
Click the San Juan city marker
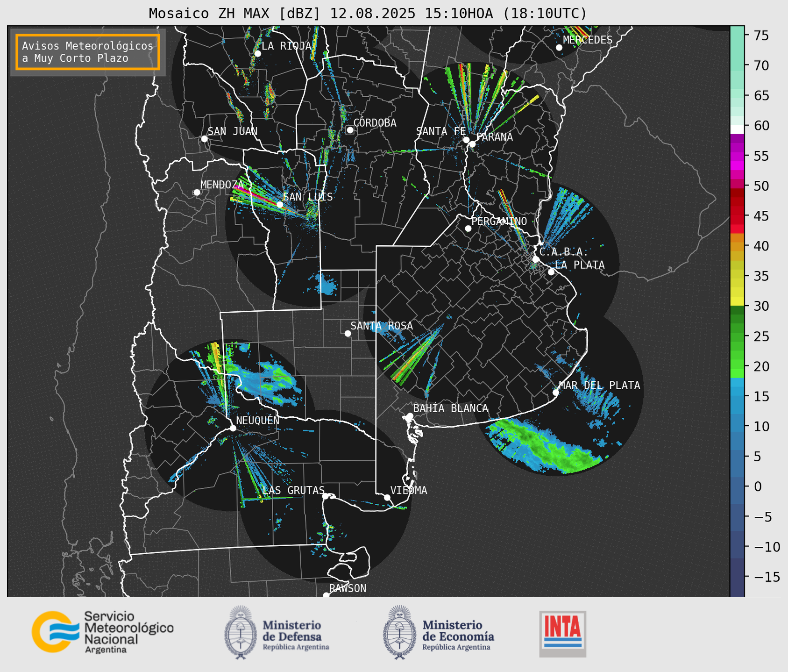(x=204, y=139)
